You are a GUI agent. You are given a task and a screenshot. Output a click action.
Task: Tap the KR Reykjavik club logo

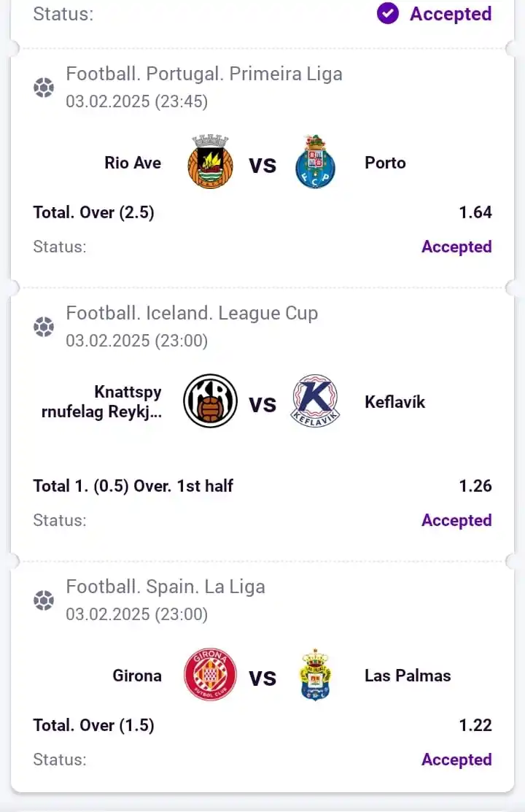210,401
